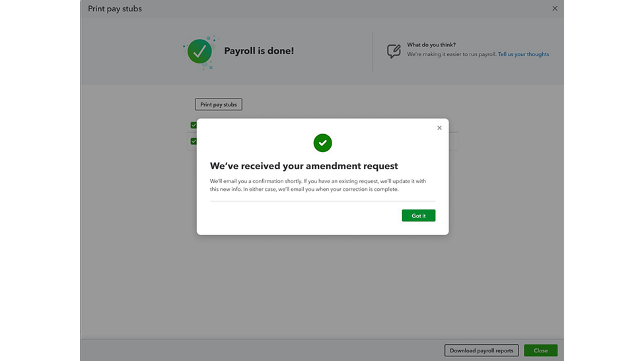Screen dimensions: 644x361
Task: Click the confirmation email message paragraph
Action: [x=318, y=185]
